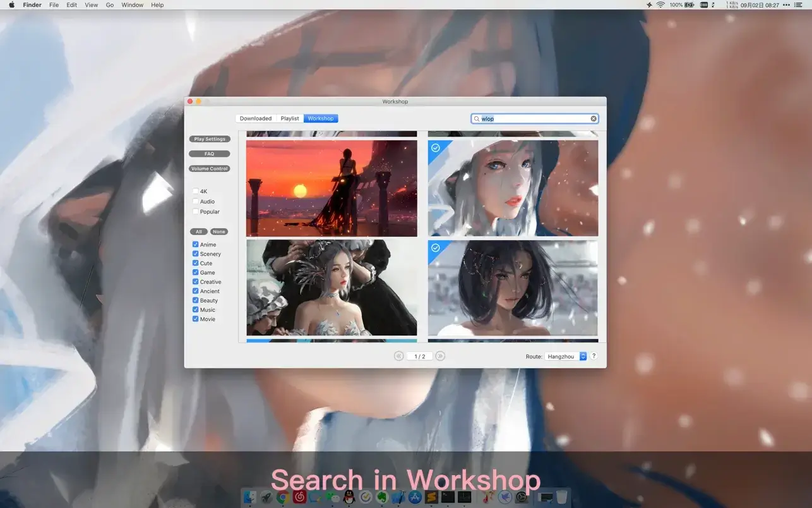Open the Go menu
Screen dimensions: 812x508
110,4
